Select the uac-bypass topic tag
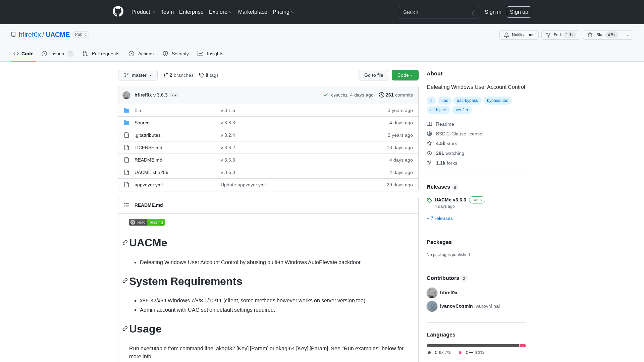Screen dimensions: 644x362 point(467,101)
